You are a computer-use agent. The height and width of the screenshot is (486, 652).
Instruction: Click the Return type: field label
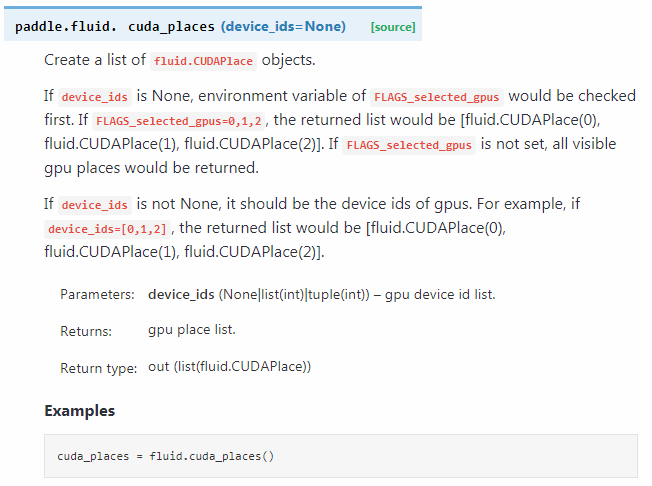coord(98,368)
